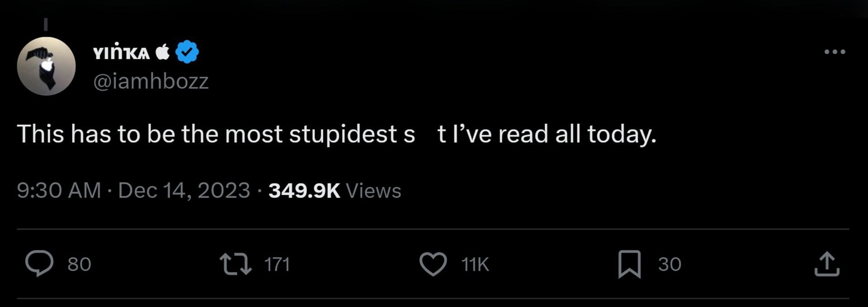Image resolution: width=868 pixels, height=307 pixels.
Task: Repost the tweet with retweet icon
Action: (236, 264)
